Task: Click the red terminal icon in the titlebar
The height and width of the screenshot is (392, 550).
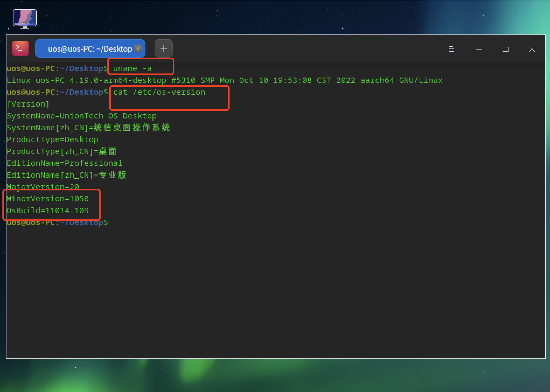Action: (x=20, y=48)
